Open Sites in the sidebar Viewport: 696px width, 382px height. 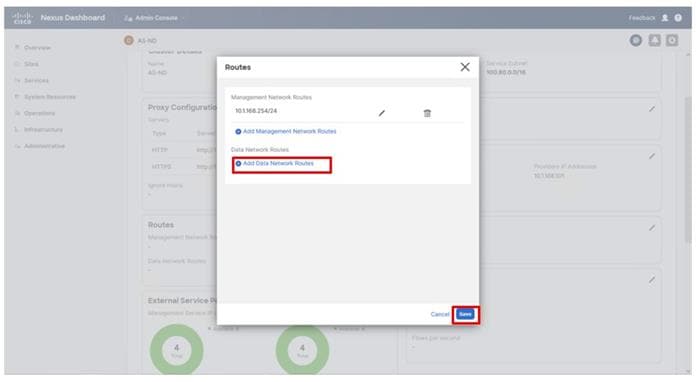click(31, 64)
